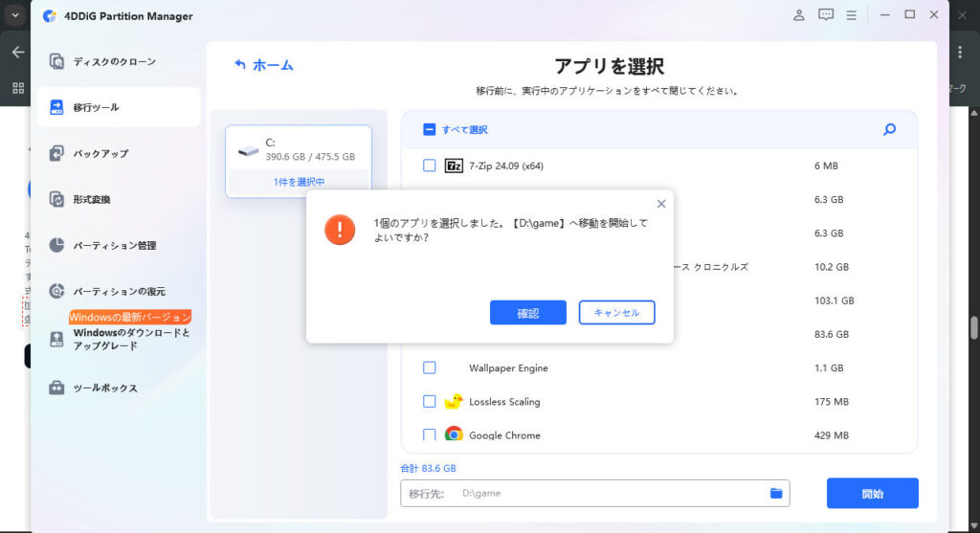This screenshot has width=980, height=533.
Task: Check the Wallpaper Engine checkbox
Action: pos(429,368)
